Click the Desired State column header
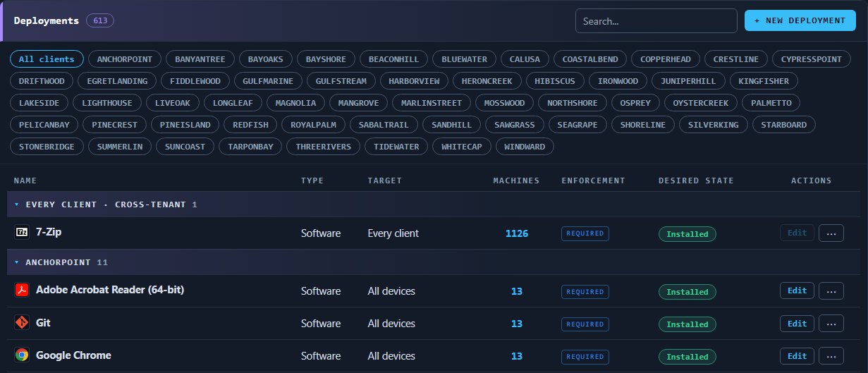Viewport: 868px width, 373px height. click(696, 181)
